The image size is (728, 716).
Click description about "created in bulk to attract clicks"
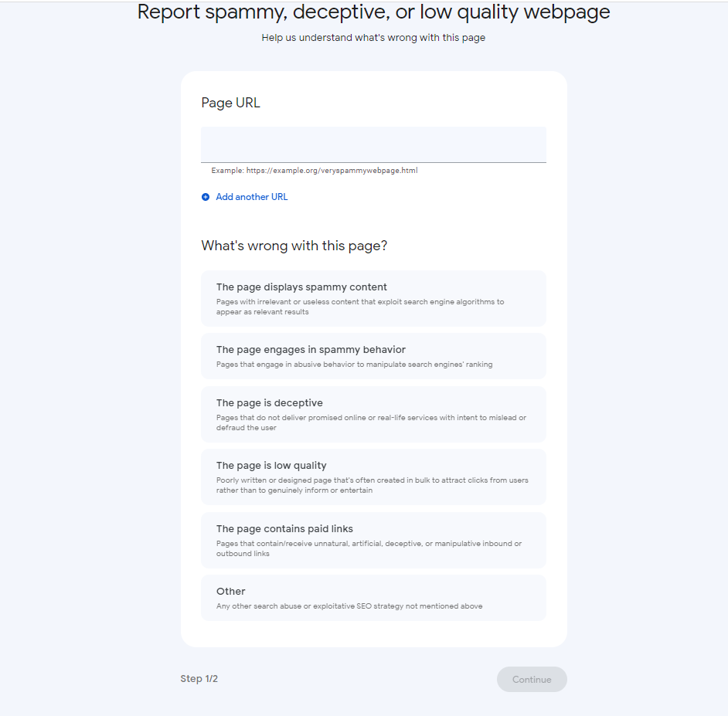point(373,485)
